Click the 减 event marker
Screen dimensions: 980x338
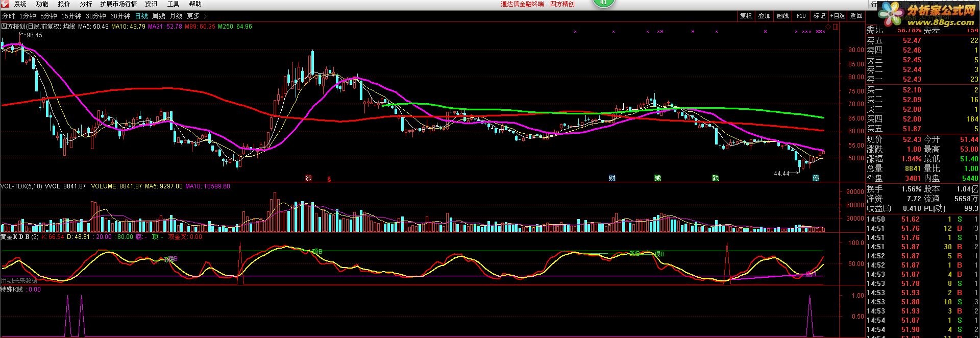pyautogui.click(x=657, y=178)
